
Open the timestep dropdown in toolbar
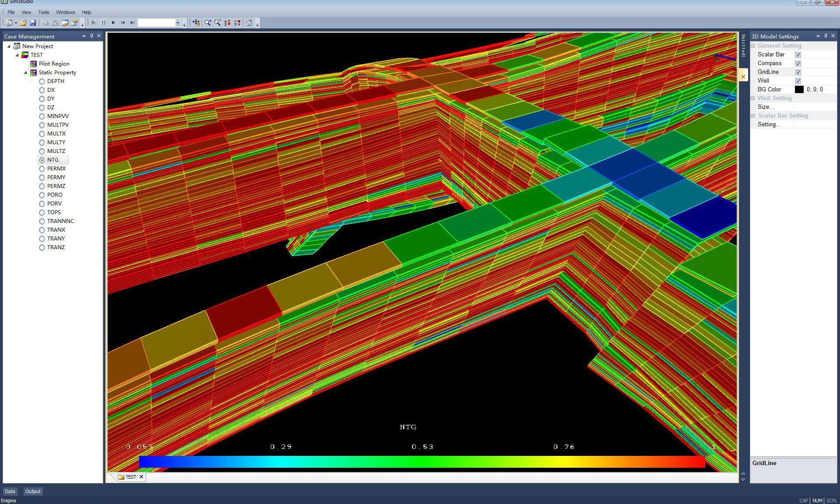[x=178, y=23]
